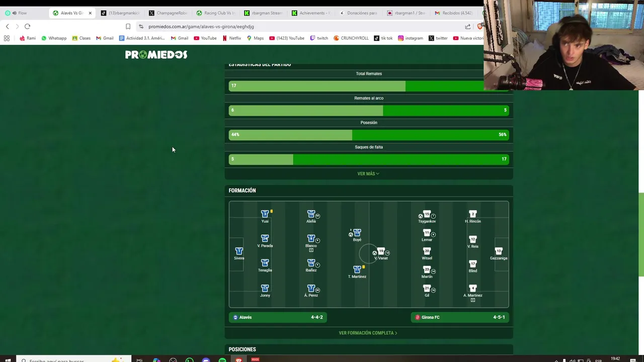Open the Windows Start button
Screen dimensions: 644x362
tap(8, 360)
